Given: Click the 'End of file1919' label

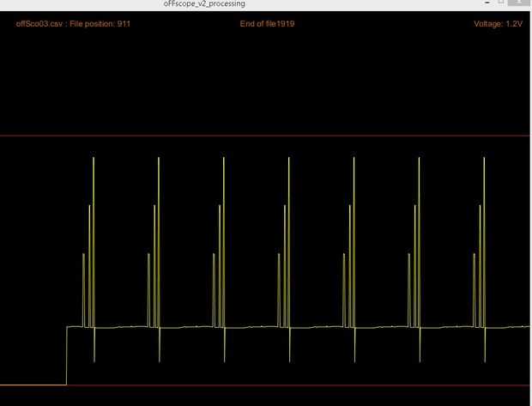Looking at the screenshot, I should point(267,24).
